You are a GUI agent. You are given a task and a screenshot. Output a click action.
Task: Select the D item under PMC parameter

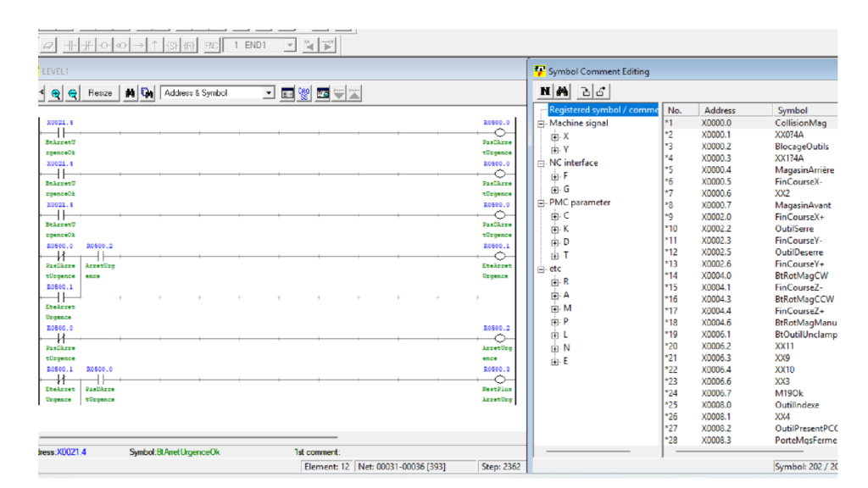click(565, 242)
